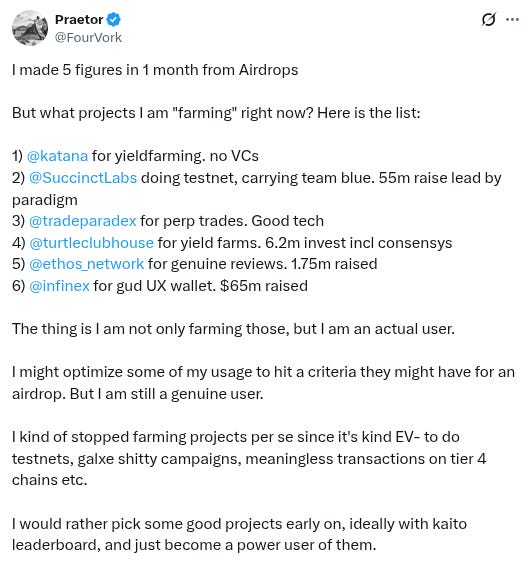Open the Grok explain-post icon

tap(489, 19)
